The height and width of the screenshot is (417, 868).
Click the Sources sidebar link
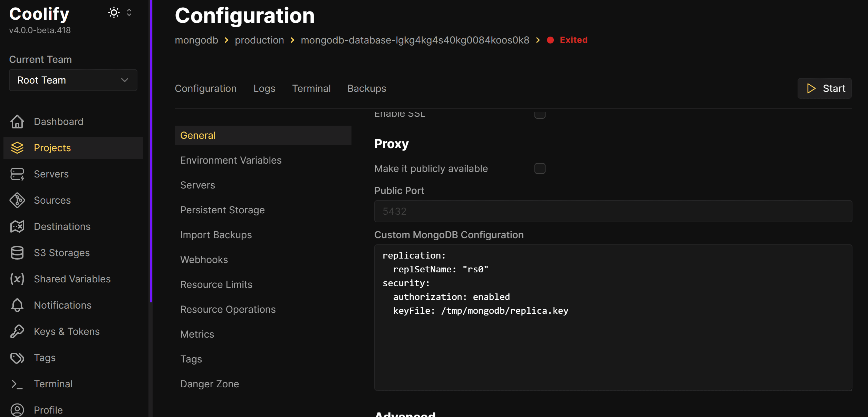(73, 200)
